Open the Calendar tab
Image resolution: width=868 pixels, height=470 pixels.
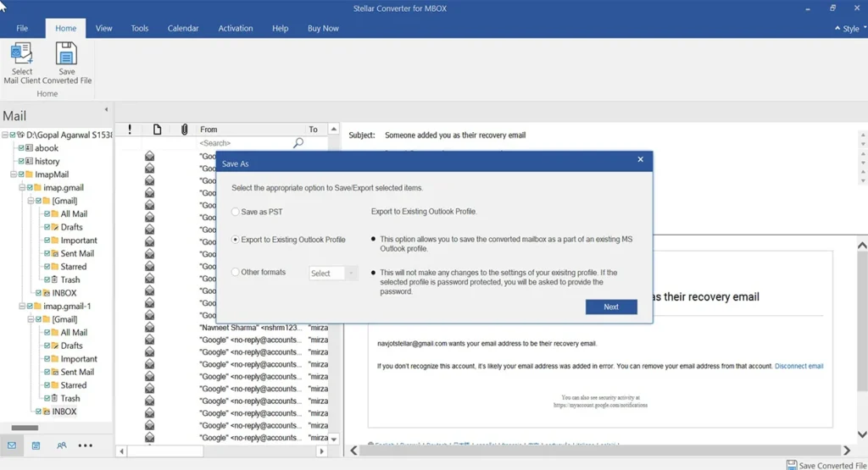(183, 28)
